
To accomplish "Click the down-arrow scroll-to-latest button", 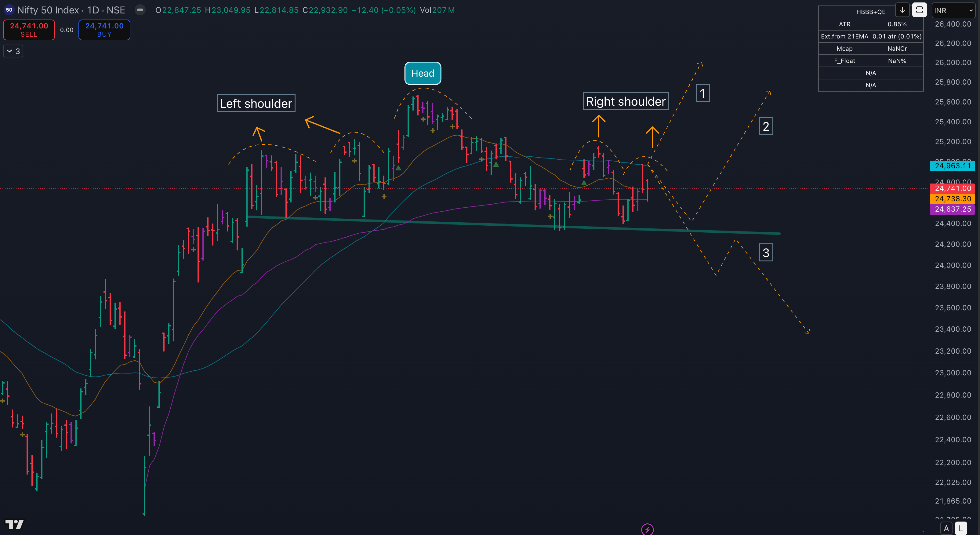I will click(x=902, y=10).
